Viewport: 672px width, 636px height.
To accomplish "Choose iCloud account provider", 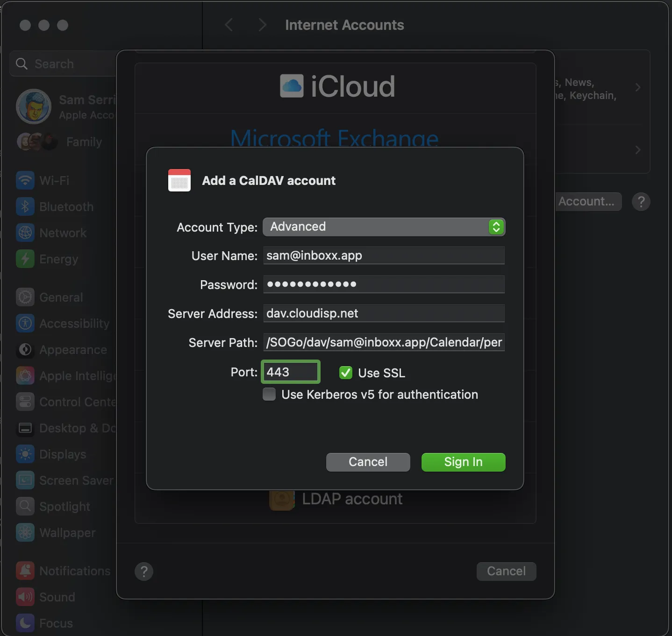I will tap(337, 86).
